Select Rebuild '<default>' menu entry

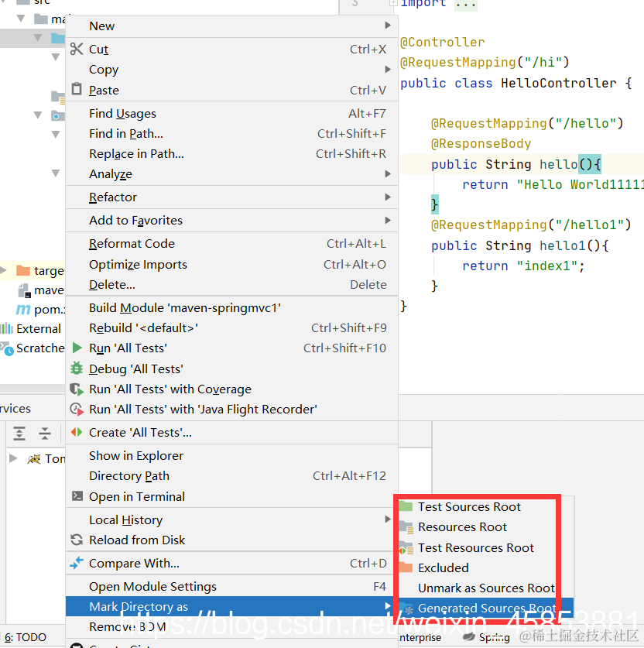pos(231,327)
